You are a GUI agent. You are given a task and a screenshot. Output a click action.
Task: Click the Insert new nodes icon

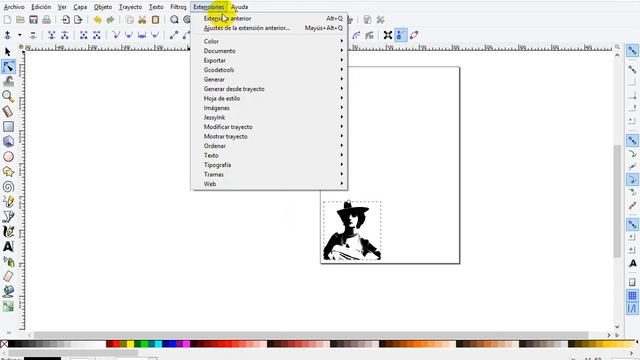[x=7, y=35]
